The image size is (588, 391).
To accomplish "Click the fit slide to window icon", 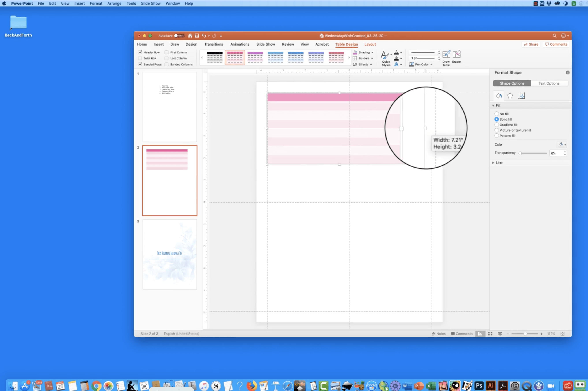I will [x=562, y=334].
